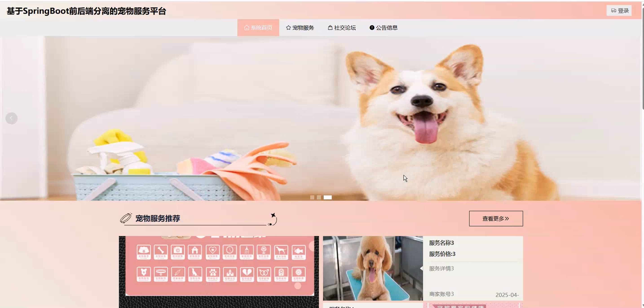
Task: Click the home icon in 系统首页
Action: [247, 27]
